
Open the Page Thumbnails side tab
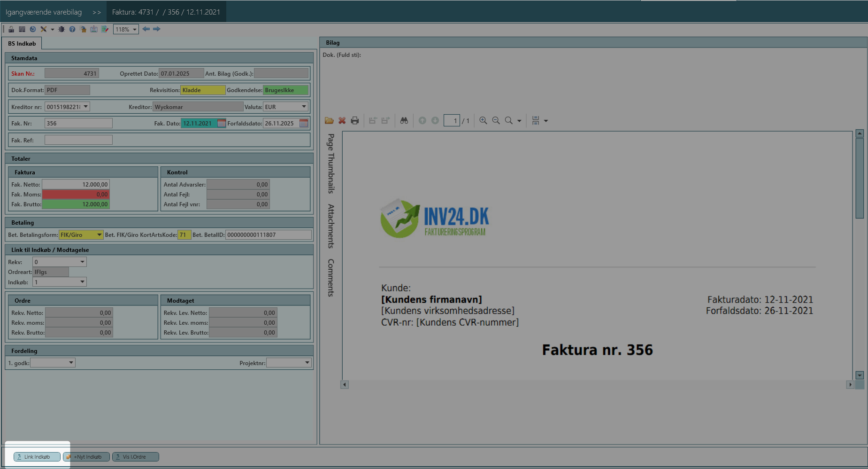pyautogui.click(x=331, y=164)
